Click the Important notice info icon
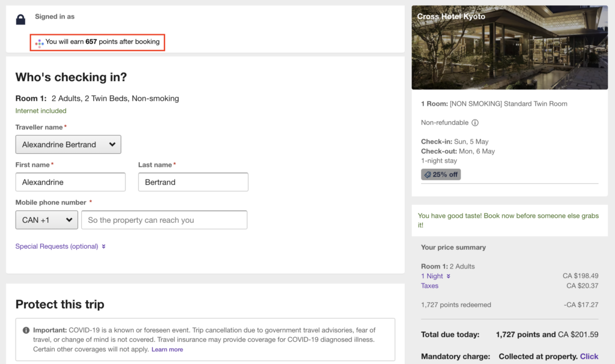This screenshot has width=615, height=364. pyautogui.click(x=26, y=330)
